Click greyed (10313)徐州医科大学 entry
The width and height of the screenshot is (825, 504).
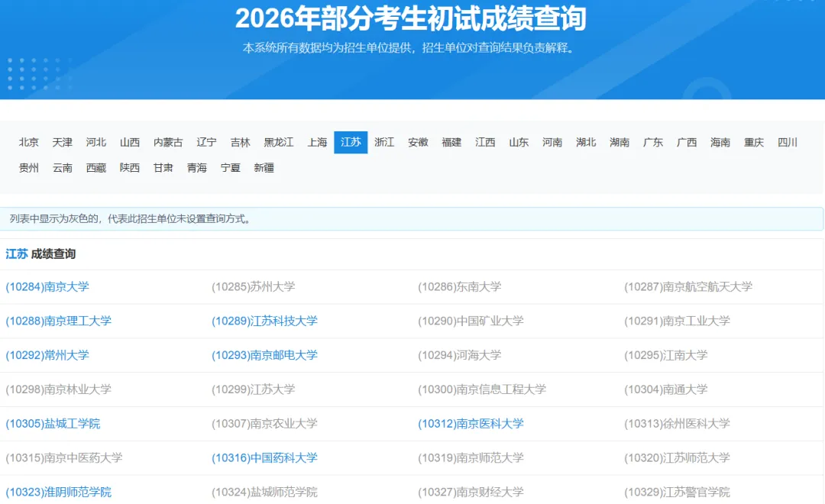[677, 424]
